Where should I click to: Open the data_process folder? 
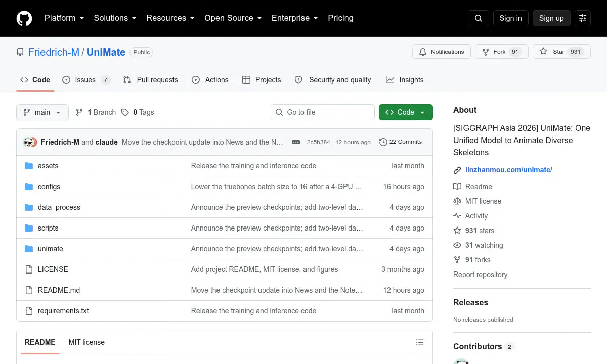[x=59, y=207]
